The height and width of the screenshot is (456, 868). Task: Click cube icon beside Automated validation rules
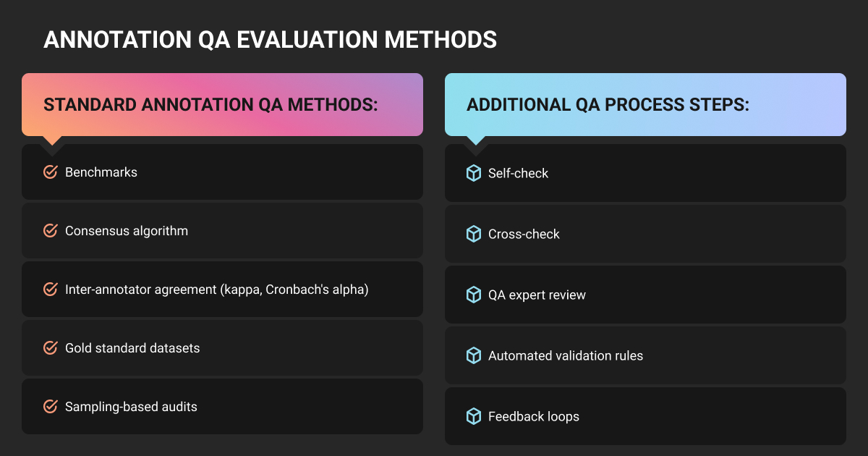pyautogui.click(x=474, y=356)
